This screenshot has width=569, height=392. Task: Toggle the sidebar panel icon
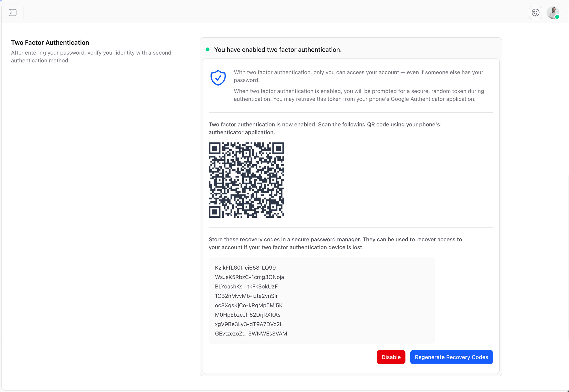click(13, 13)
